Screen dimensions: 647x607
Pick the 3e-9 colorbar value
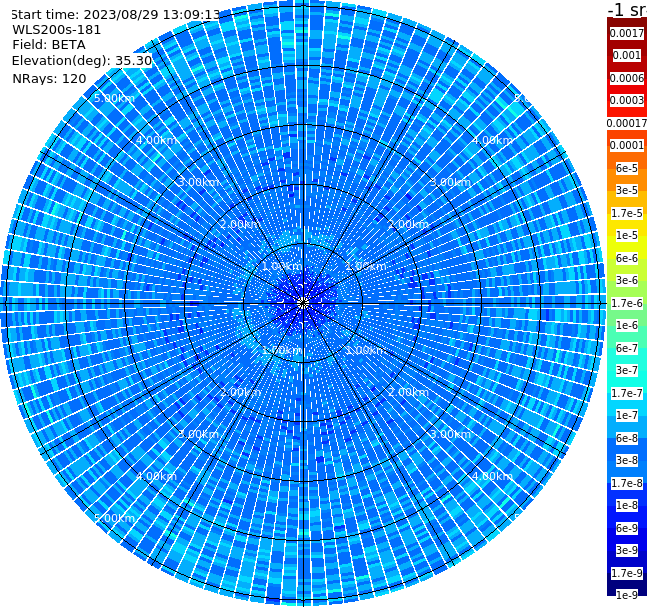pos(626,550)
